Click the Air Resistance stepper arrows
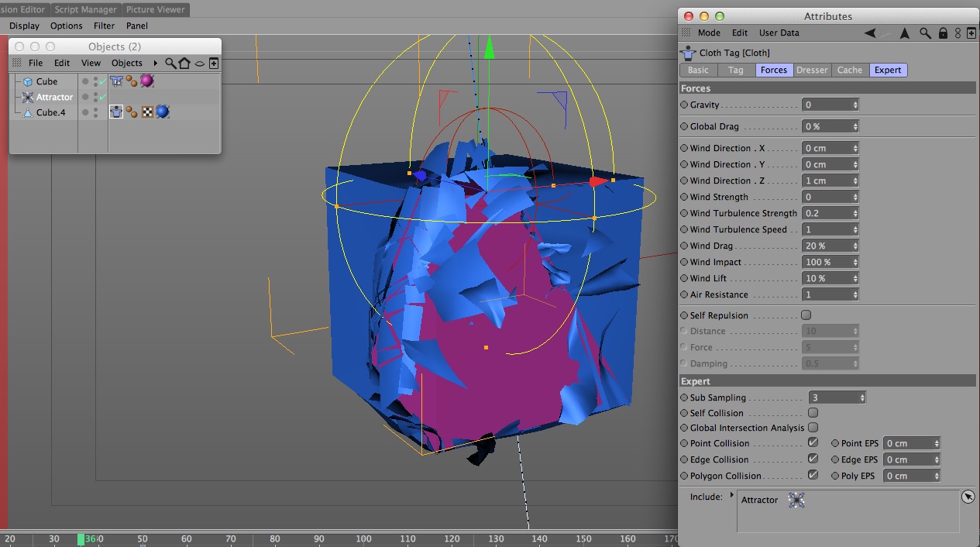This screenshot has height=547, width=980. point(855,294)
